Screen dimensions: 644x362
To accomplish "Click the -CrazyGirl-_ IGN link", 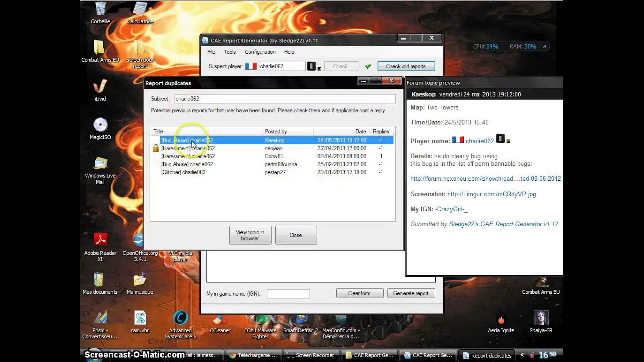I will click(x=451, y=209).
